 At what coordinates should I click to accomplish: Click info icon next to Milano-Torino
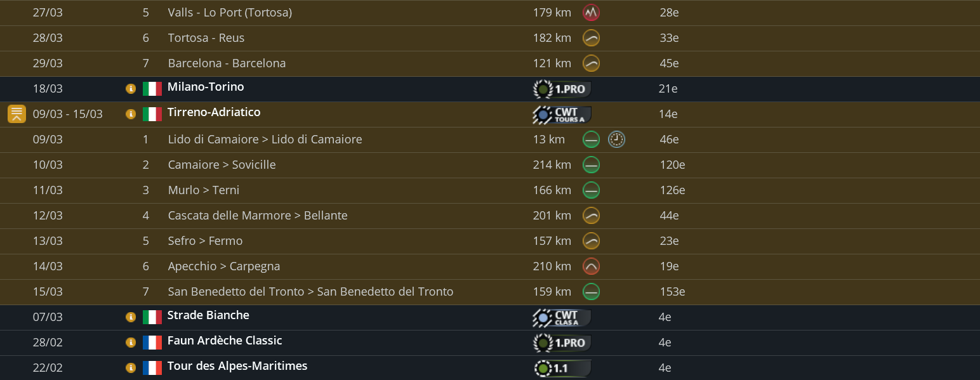point(131,89)
